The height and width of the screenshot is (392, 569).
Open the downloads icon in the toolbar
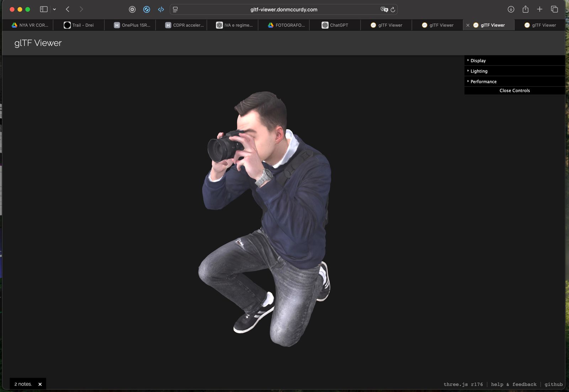tap(511, 9)
